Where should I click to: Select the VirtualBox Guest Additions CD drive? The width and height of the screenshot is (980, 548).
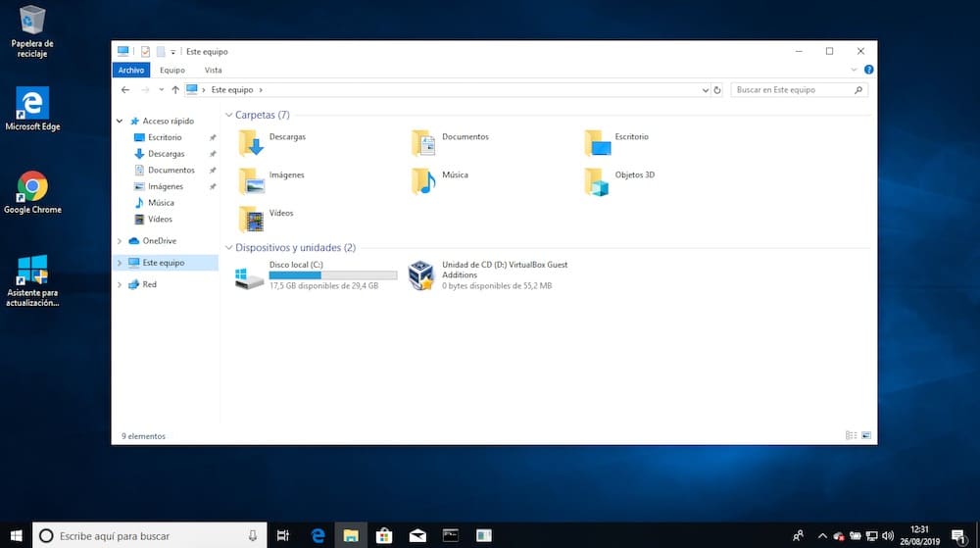pyautogui.click(x=421, y=275)
